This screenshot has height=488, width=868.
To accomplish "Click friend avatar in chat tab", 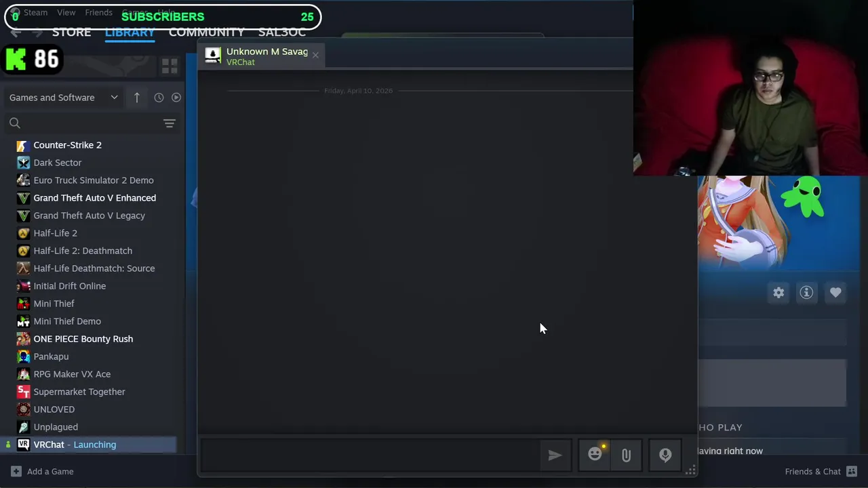I will point(213,56).
